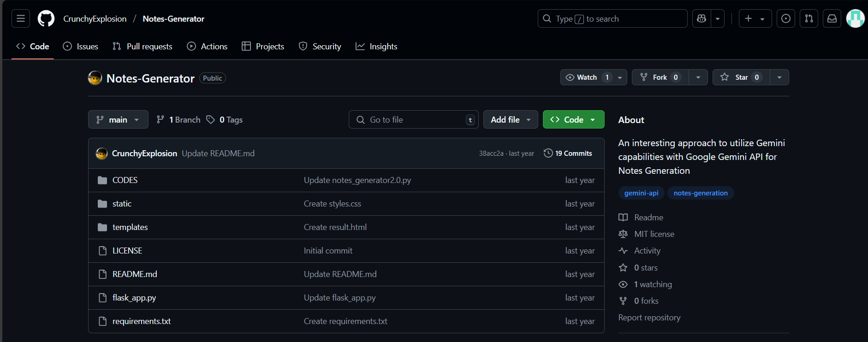Fork the repository

click(x=660, y=77)
